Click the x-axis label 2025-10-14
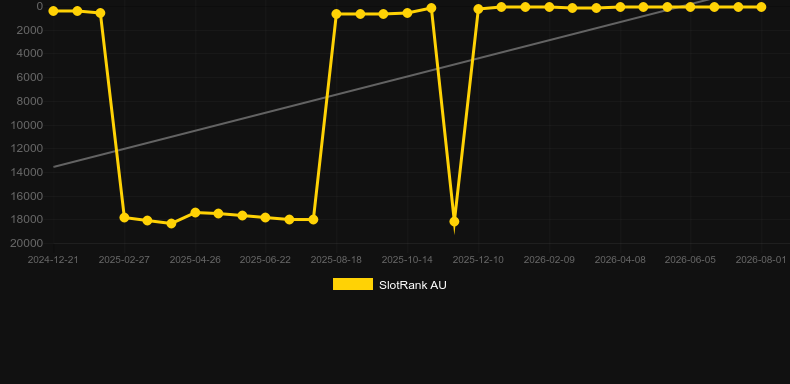This screenshot has height=384, width=790. tap(407, 260)
